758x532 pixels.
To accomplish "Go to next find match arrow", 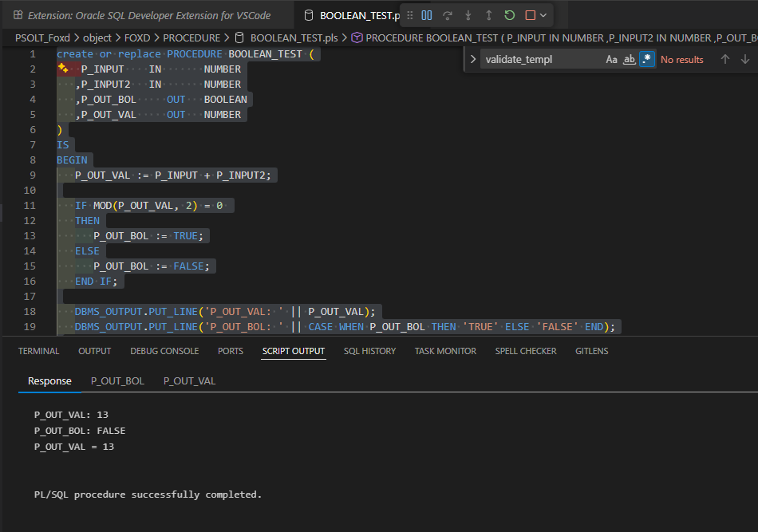I will point(745,59).
